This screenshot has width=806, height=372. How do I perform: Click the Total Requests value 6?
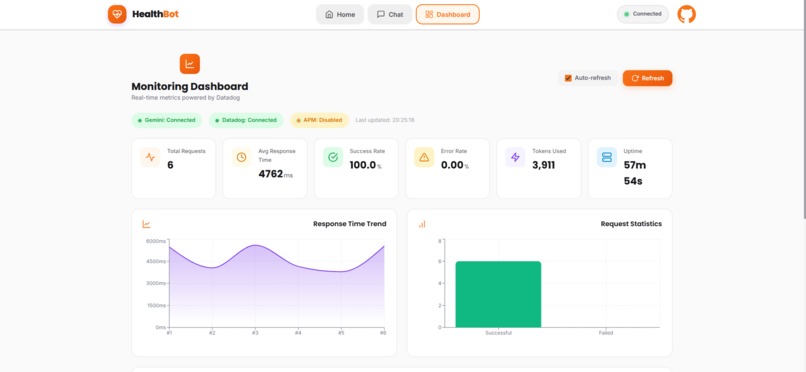(x=170, y=165)
